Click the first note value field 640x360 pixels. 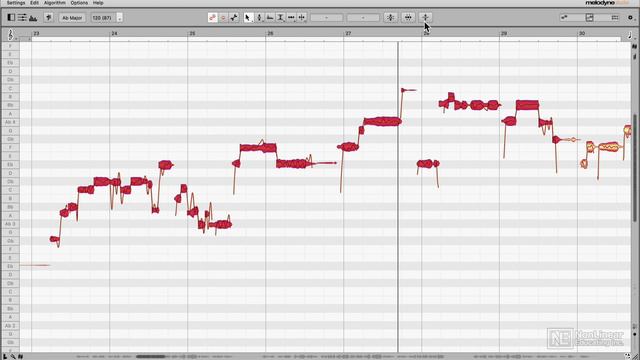point(327,18)
